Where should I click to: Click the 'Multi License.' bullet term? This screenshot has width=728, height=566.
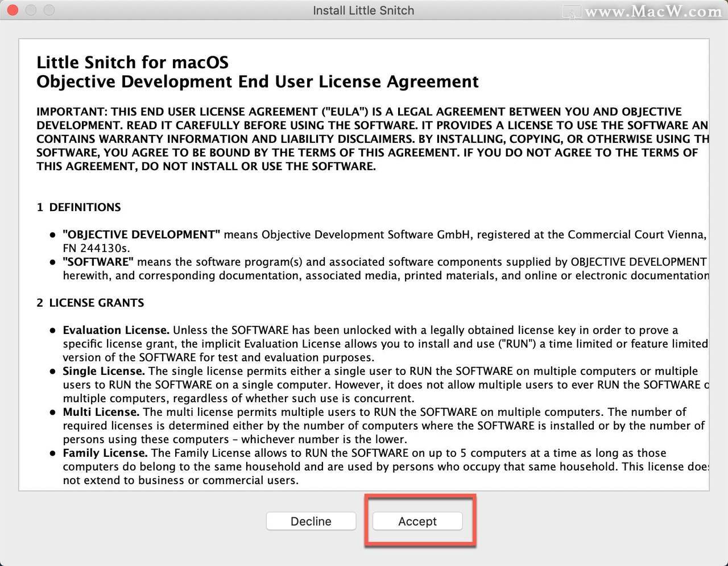coord(101,412)
